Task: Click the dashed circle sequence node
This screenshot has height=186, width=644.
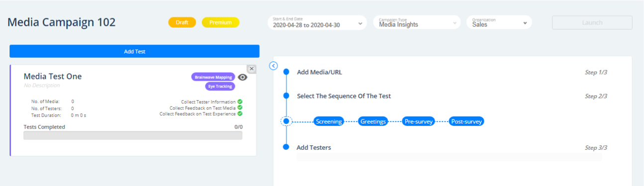Action: pyautogui.click(x=286, y=121)
